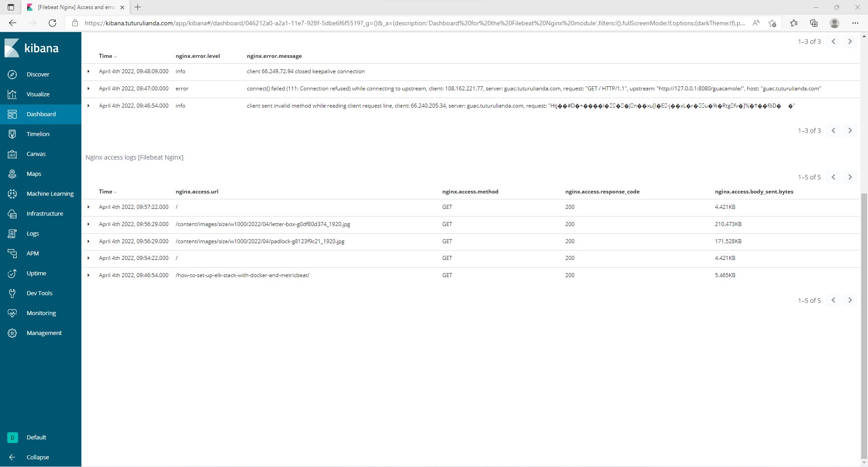The height and width of the screenshot is (467, 868).
Task: Reload the page in browser
Action: [x=52, y=23]
